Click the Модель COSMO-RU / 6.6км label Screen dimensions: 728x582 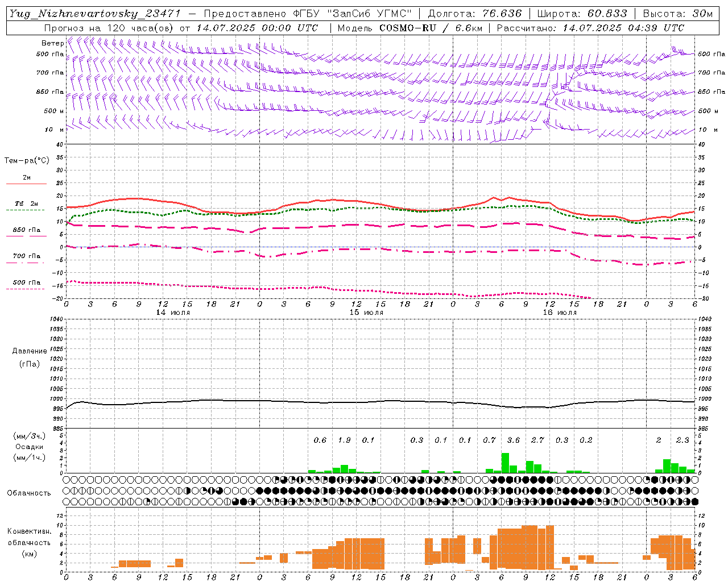pyautogui.click(x=411, y=28)
